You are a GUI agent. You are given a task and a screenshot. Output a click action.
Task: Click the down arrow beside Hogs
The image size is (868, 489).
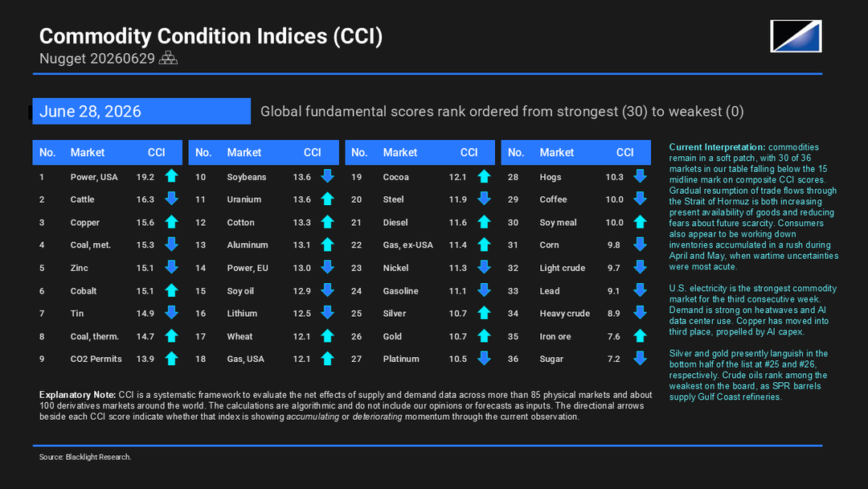(x=641, y=176)
